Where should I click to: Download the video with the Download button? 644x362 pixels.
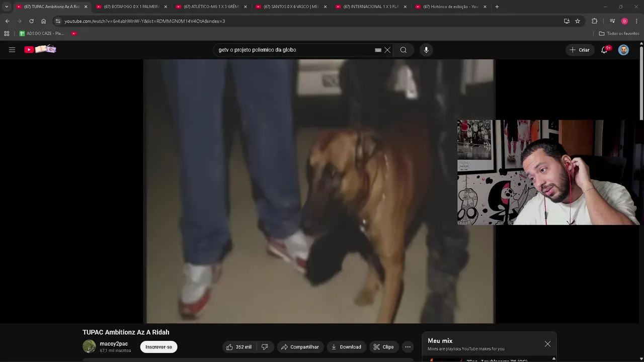coord(346,347)
